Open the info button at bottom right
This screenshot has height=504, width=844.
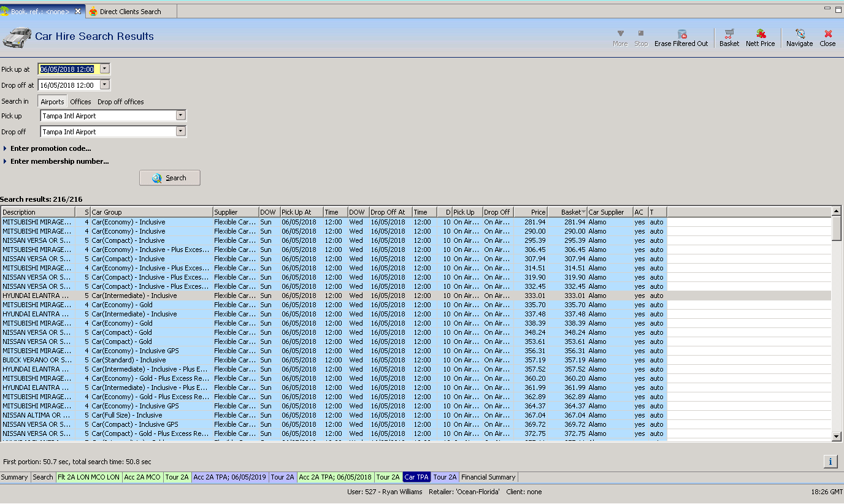[x=830, y=462]
